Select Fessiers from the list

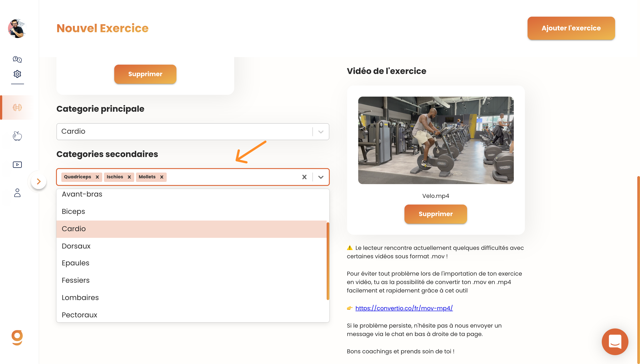[191, 280]
